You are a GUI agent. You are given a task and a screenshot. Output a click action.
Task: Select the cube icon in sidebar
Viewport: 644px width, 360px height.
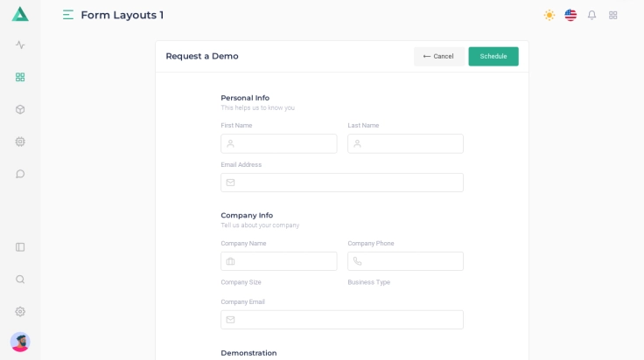point(20,109)
